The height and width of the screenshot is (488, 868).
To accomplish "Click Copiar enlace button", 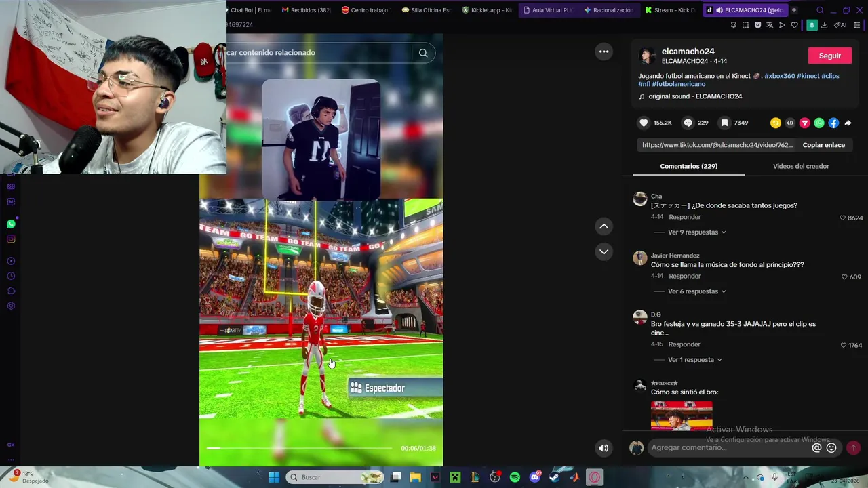I will [x=823, y=145].
